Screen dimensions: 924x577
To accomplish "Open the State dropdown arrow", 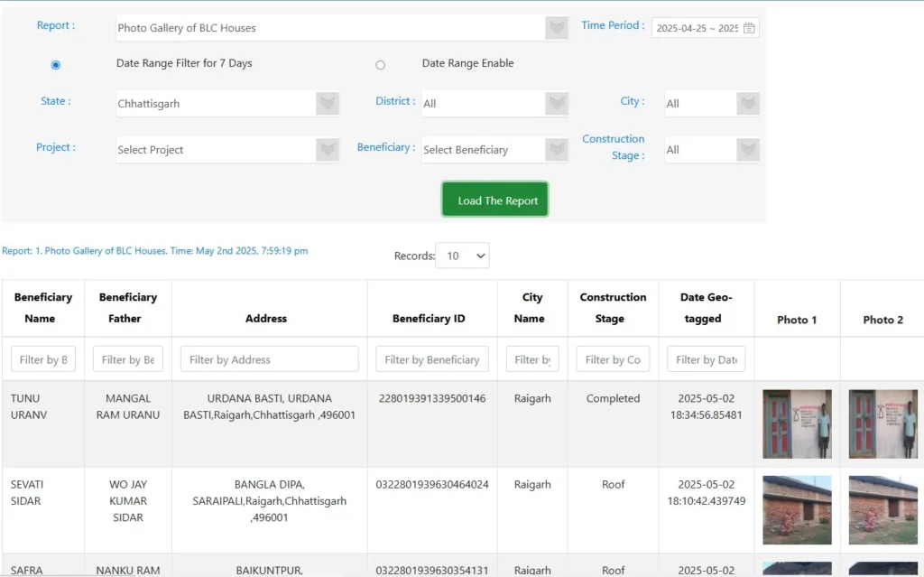I will 328,104.
